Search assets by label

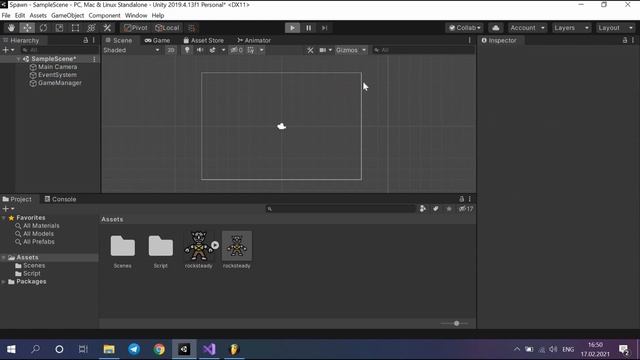click(x=436, y=209)
